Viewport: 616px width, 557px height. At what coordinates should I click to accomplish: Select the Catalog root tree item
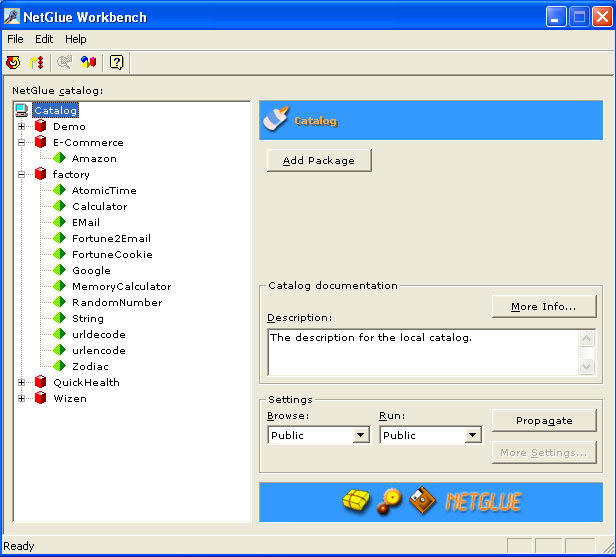point(55,110)
